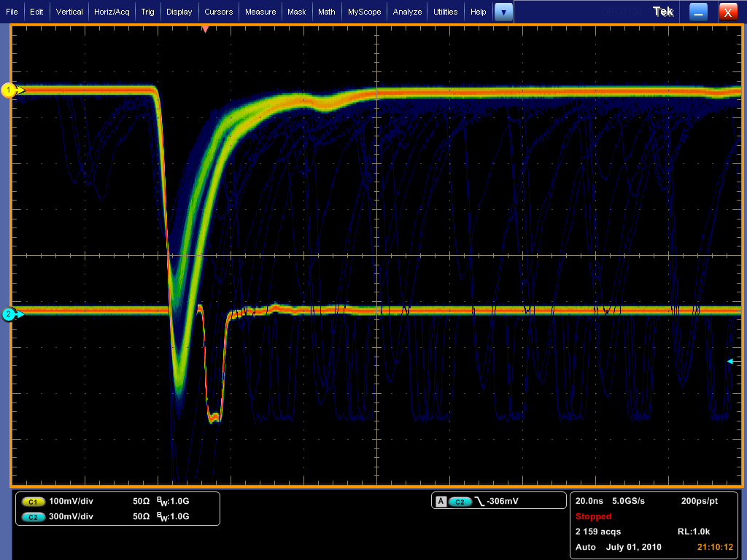Select the channel 1 ground reference marker
Screen dimensions: 747x560
pyautogui.click(x=13, y=90)
